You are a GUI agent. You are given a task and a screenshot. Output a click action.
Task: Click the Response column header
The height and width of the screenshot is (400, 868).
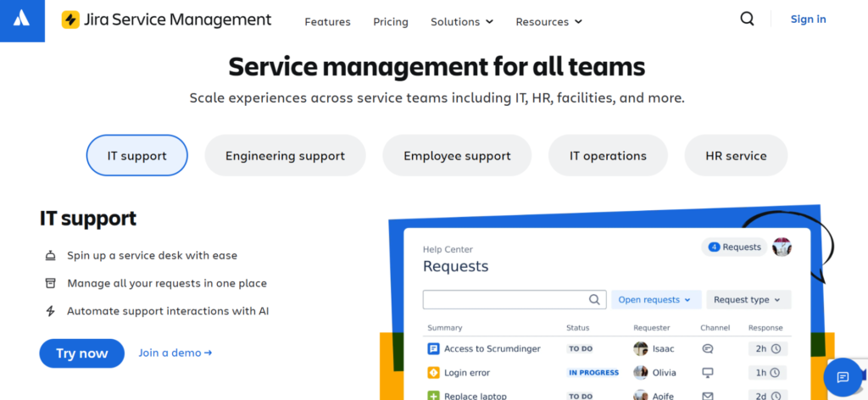tap(765, 327)
